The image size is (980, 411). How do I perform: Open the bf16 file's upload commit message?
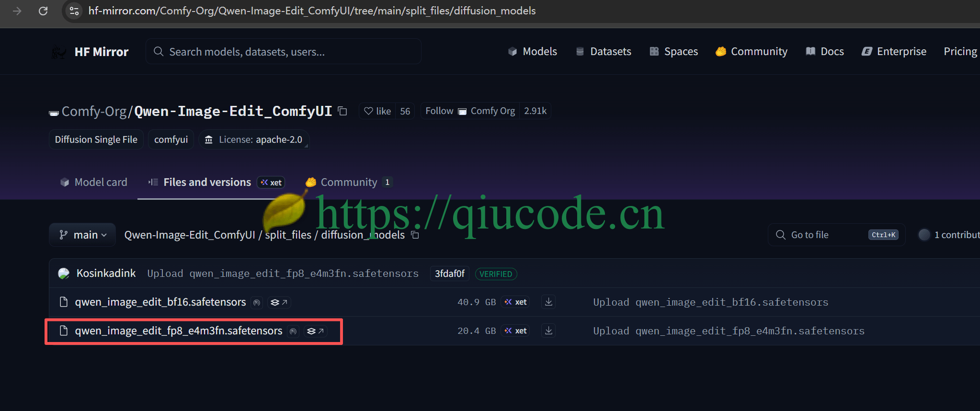tap(711, 302)
